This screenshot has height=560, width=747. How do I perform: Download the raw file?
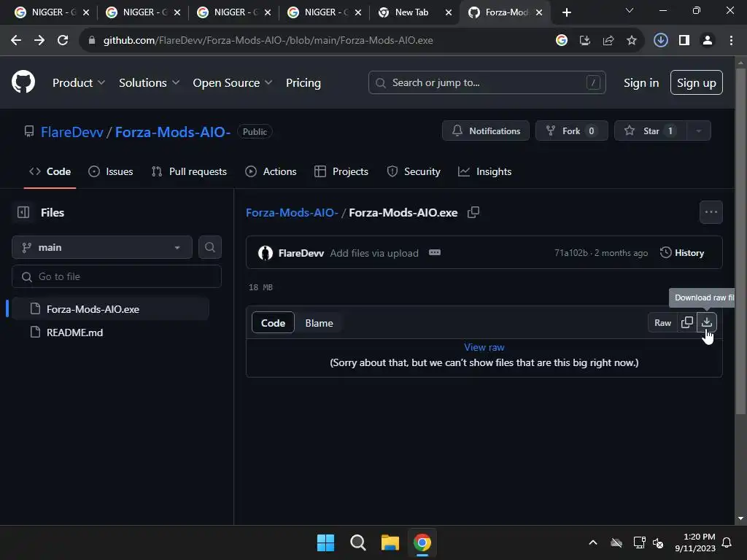coord(706,322)
